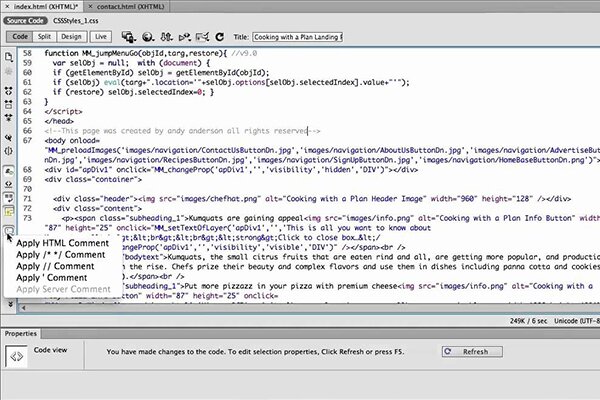Click the Select Parent Tag icon
The height and width of the screenshot is (400, 600).
[8, 137]
